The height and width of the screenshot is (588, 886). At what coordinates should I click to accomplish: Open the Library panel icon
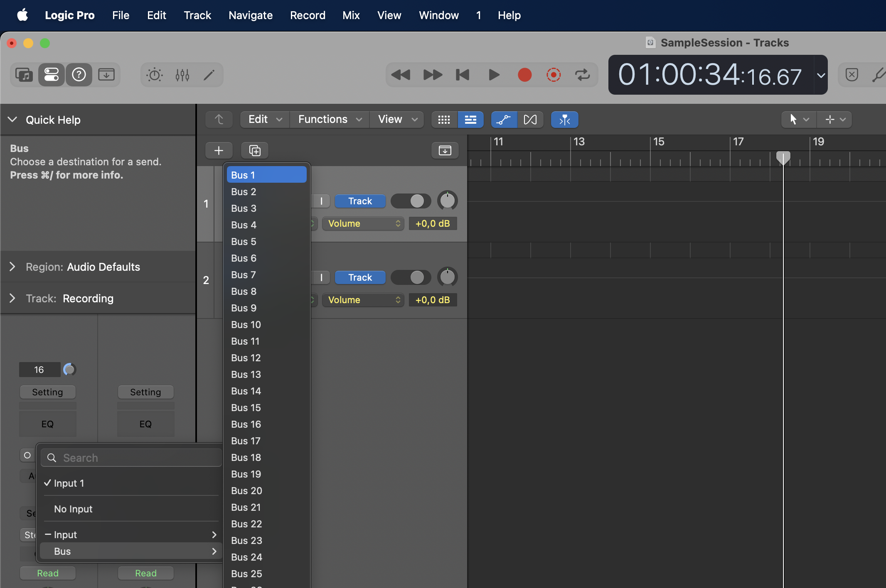click(24, 75)
